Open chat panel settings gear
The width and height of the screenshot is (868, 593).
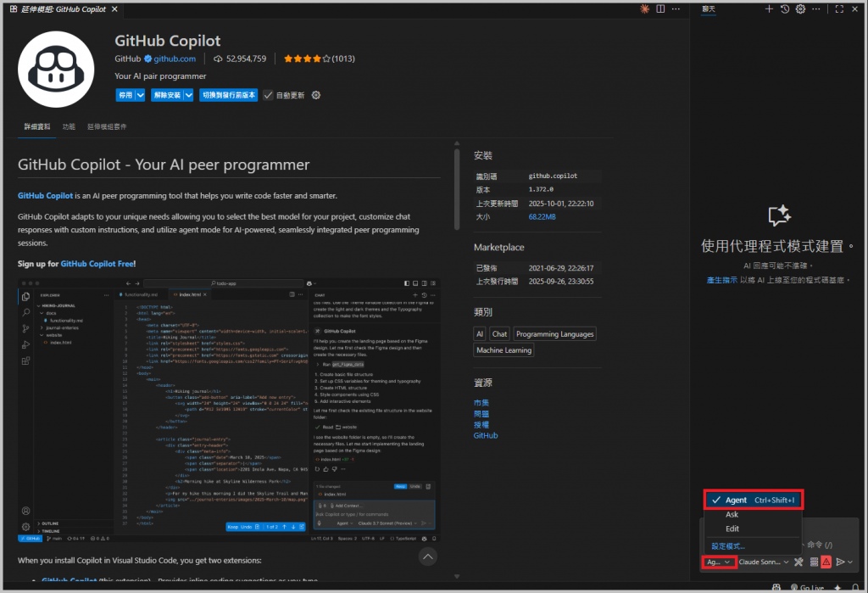(800, 8)
